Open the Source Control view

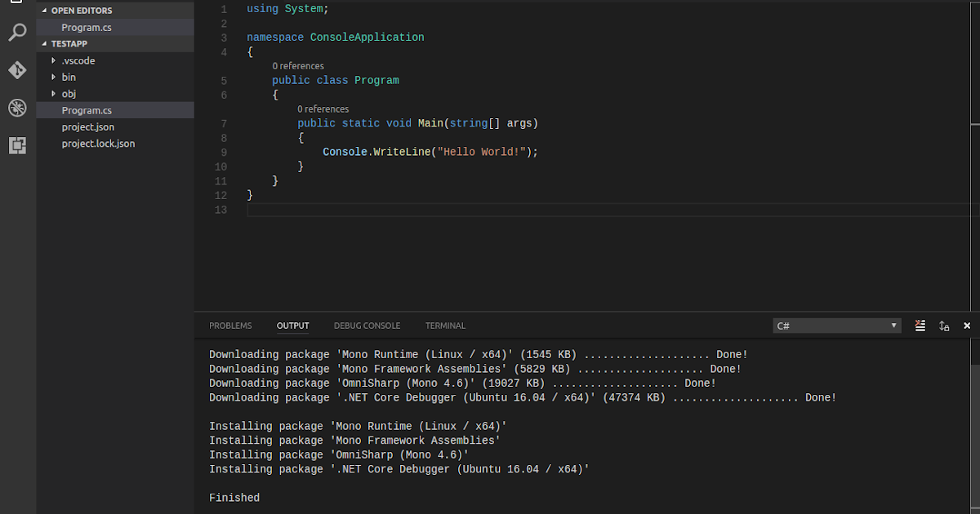point(17,70)
